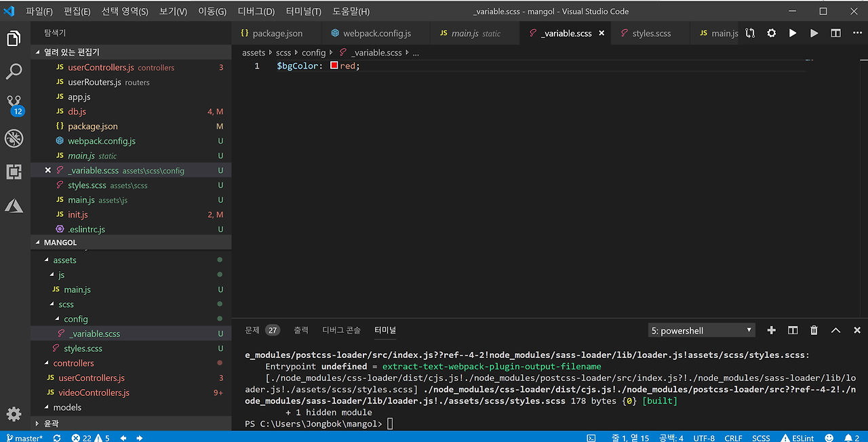This screenshot has width=868, height=442.
Task: Click the red color swatch in editor
Action: [334, 66]
